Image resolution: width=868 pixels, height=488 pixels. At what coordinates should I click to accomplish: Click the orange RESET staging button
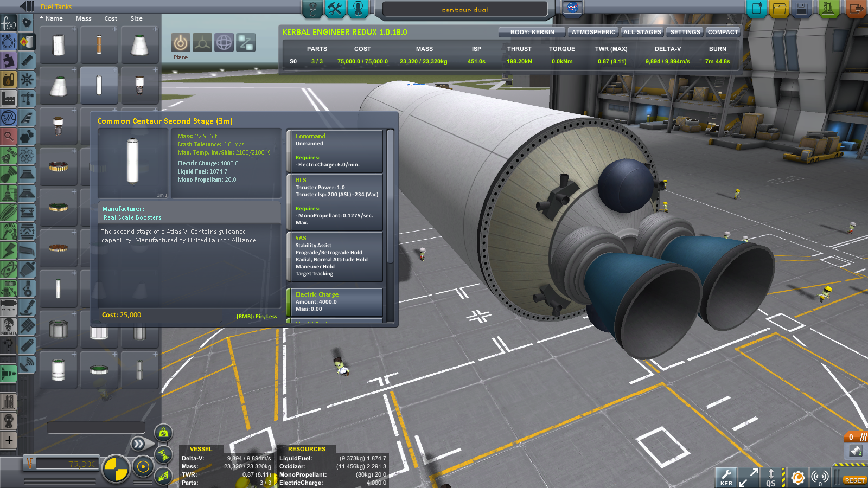pos(854,480)
